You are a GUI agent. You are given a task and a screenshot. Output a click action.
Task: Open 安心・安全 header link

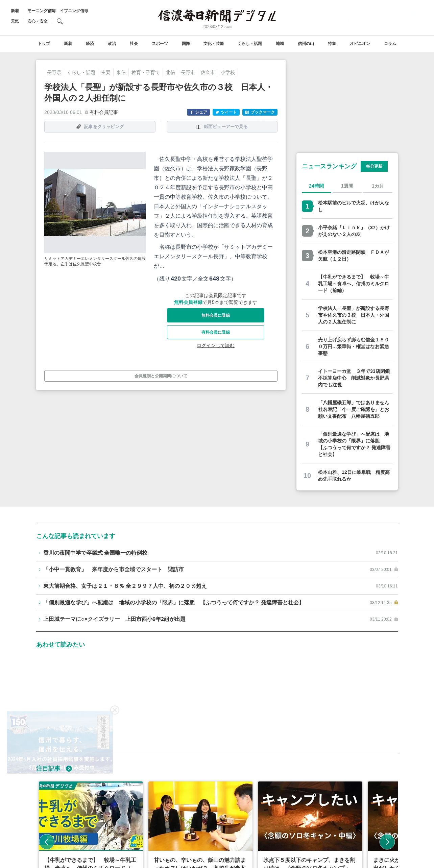tap(38, 21)
